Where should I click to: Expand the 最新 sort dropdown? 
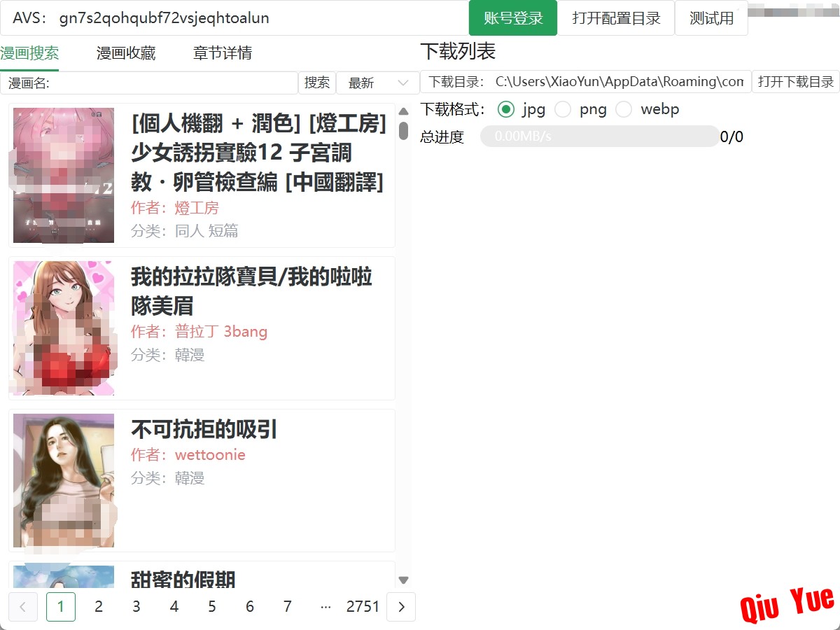click(378, 83)
